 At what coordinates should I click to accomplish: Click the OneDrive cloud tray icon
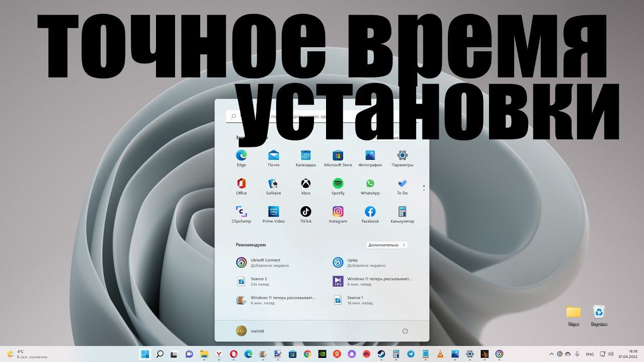tap(568, 354)
